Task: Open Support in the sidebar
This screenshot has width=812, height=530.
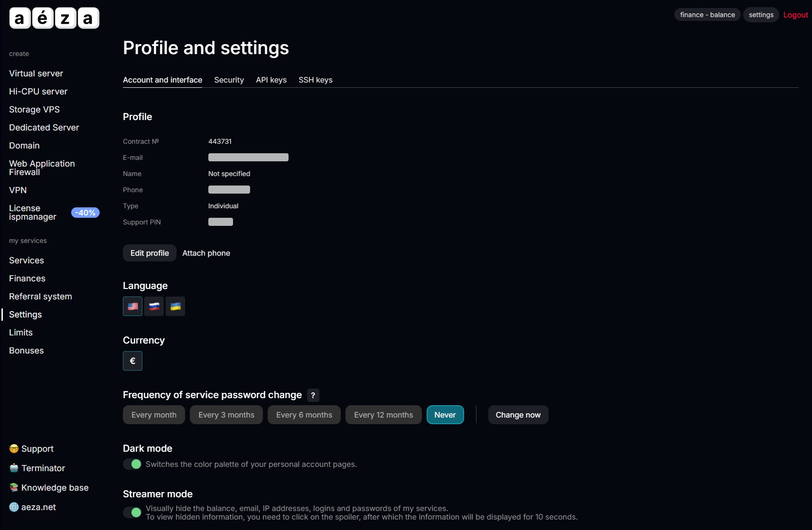Action: (37, 449)
